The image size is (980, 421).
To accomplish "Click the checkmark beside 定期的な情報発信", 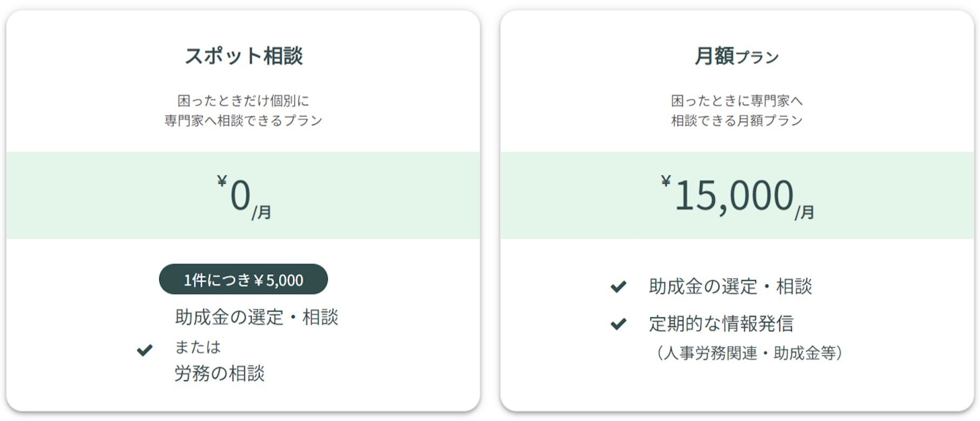I will (x=619, y=324).
